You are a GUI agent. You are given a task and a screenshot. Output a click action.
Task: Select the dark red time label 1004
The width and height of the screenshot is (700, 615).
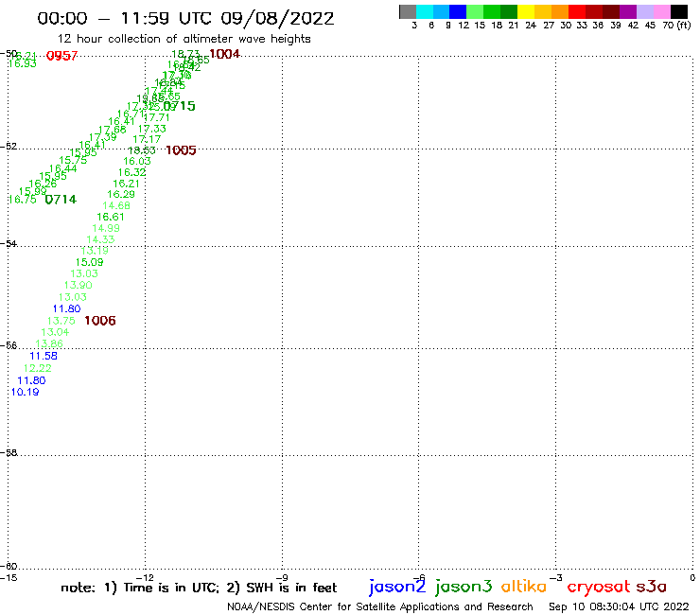pyautogui.click(x=224, y=54)
